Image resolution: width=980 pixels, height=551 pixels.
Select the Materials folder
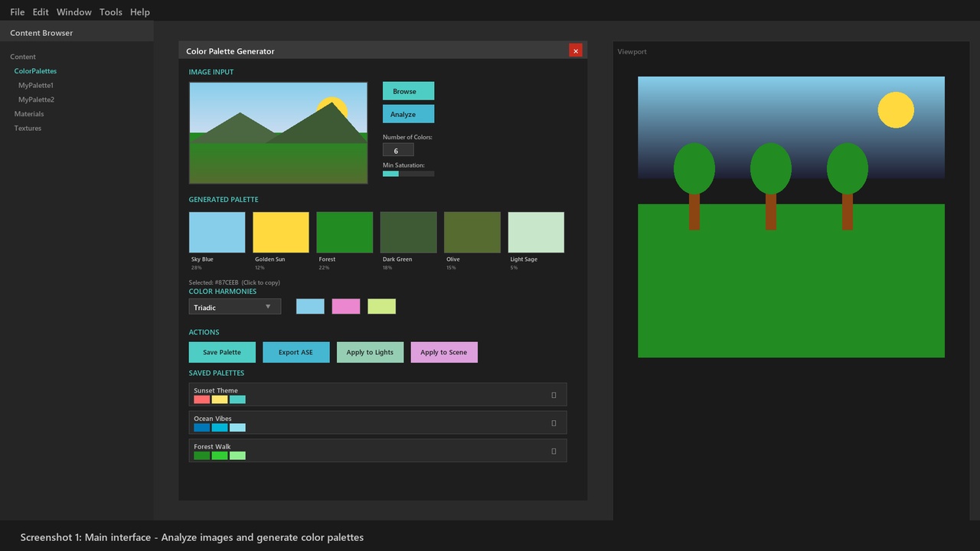coord(29,114)
